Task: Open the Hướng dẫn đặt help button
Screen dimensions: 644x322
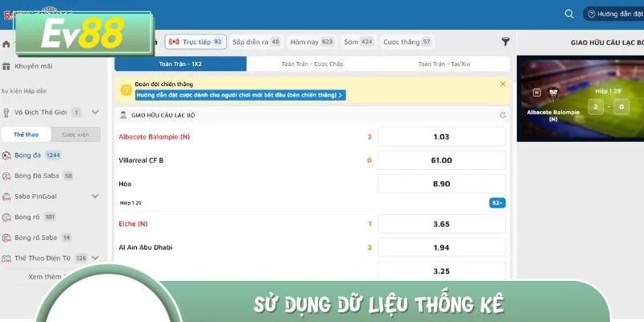Action: tap(613, 14)
